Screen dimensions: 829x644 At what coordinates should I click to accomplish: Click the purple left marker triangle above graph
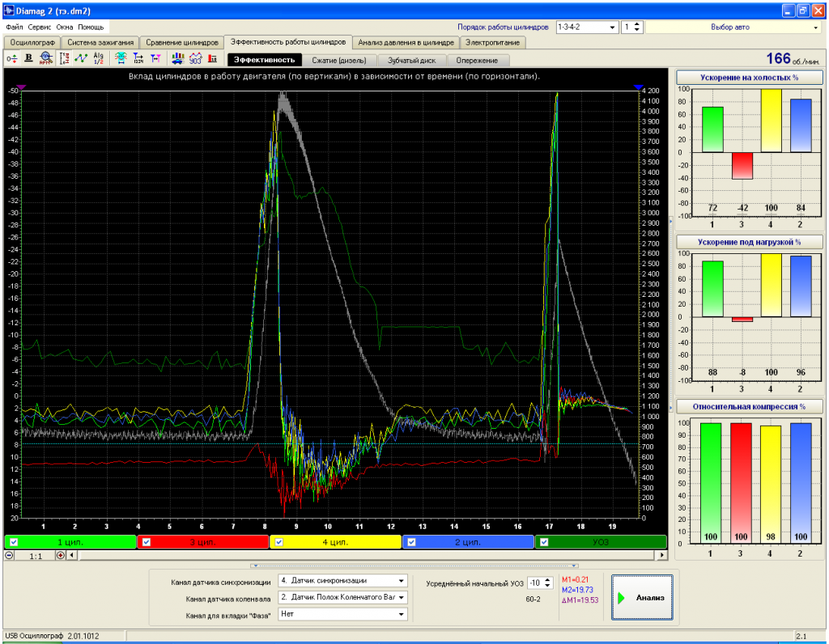(x=21, y=87)
